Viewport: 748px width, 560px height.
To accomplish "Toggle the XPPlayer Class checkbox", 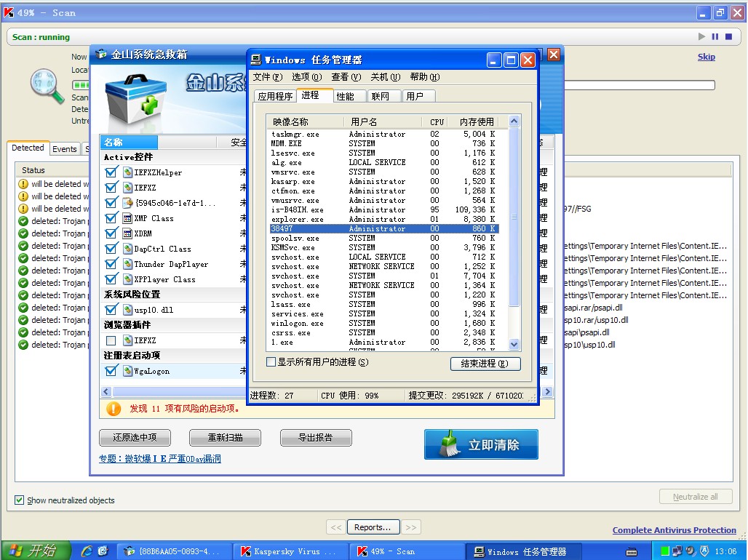I will click(x=111, y=279).
